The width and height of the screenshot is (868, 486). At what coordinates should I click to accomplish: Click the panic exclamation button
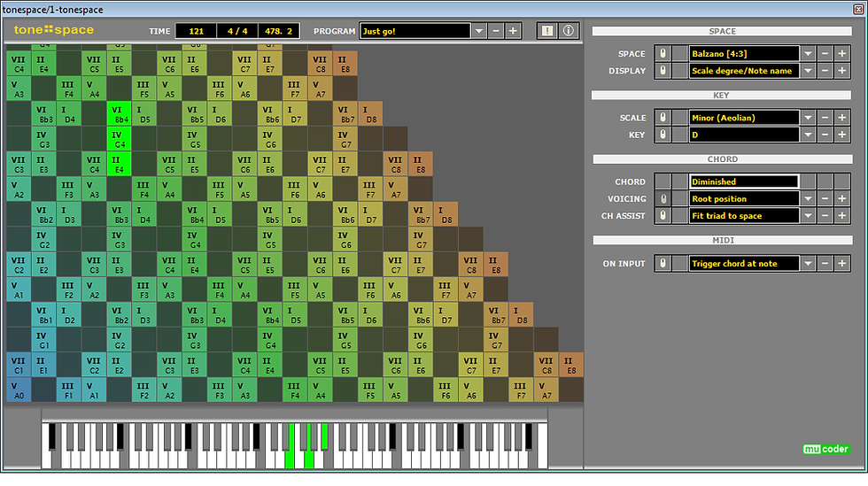[x=547, y=31]
